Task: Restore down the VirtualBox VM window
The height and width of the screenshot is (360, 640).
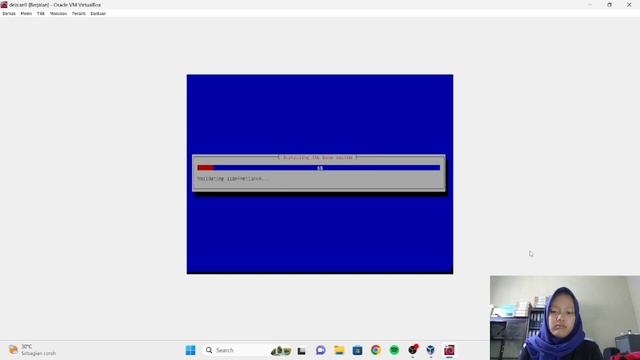Action: click(x=609, y=4)
